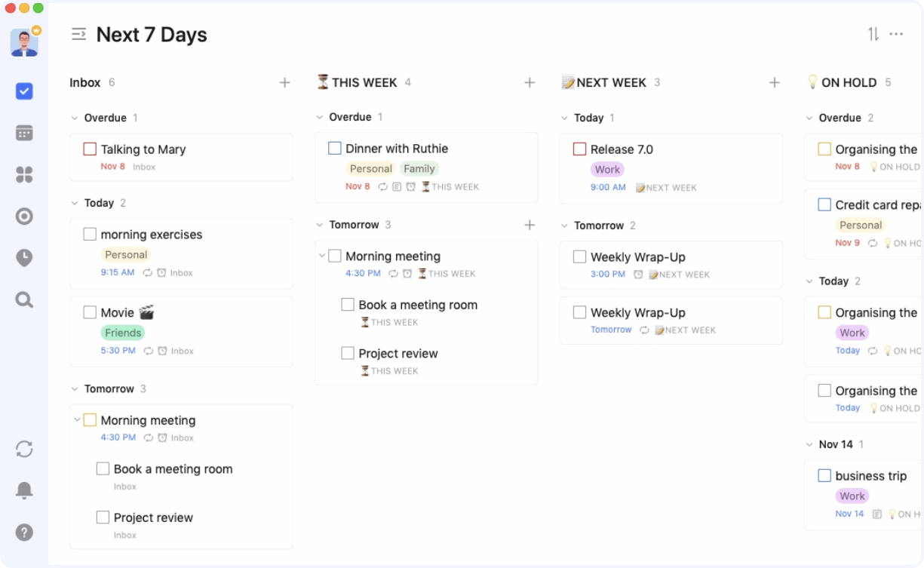Open the Focus target icon in sidebar

[x=24, y=216]
